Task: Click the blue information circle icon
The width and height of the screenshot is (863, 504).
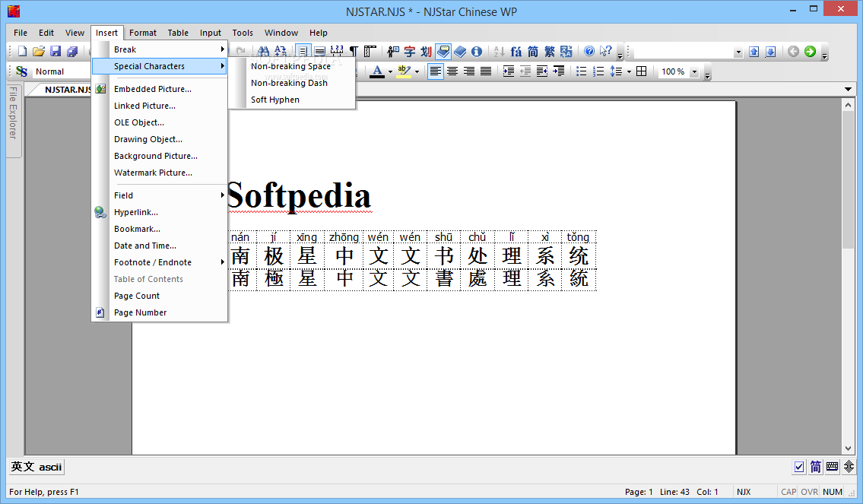Action: [477, 51]
